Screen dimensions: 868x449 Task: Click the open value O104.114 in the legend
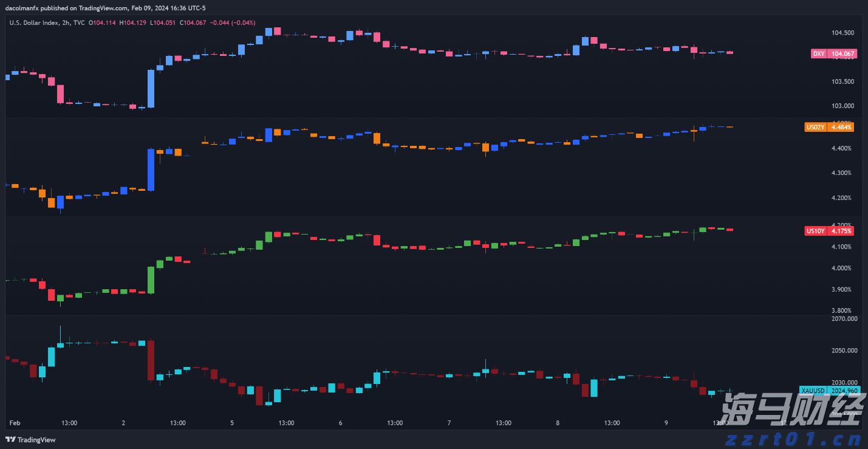(x=103, y=22)
